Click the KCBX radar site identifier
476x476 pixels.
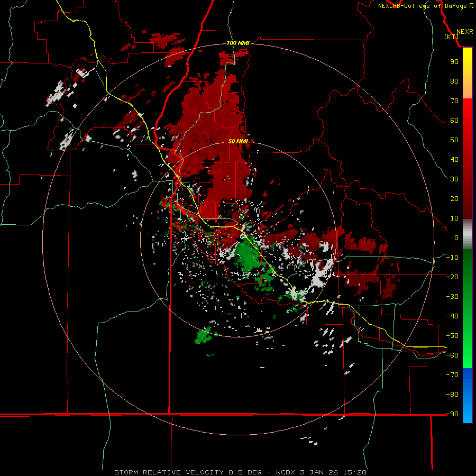click(286, 472)
